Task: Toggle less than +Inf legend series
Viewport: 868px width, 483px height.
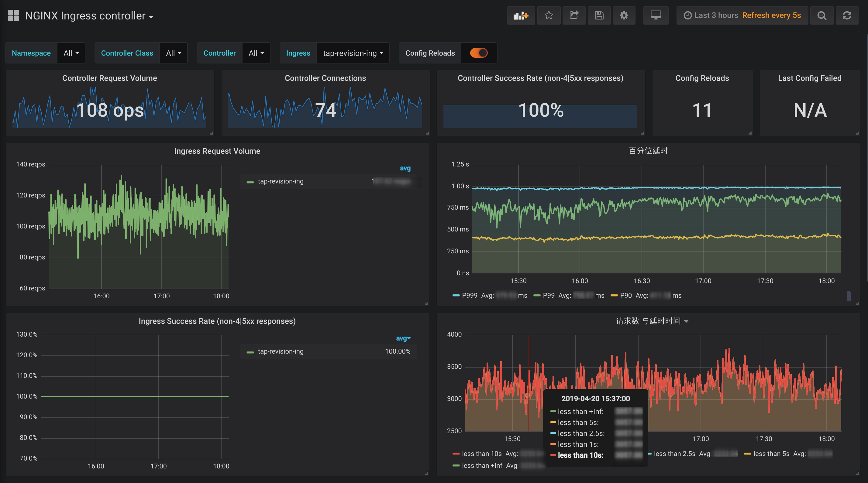Action: coord(482,465)
